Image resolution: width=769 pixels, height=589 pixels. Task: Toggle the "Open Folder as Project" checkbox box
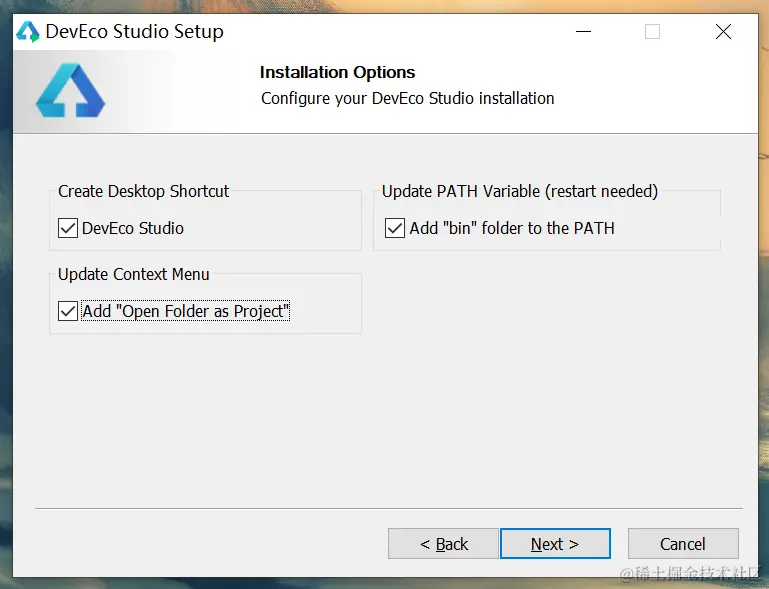(x=68, y=311)
